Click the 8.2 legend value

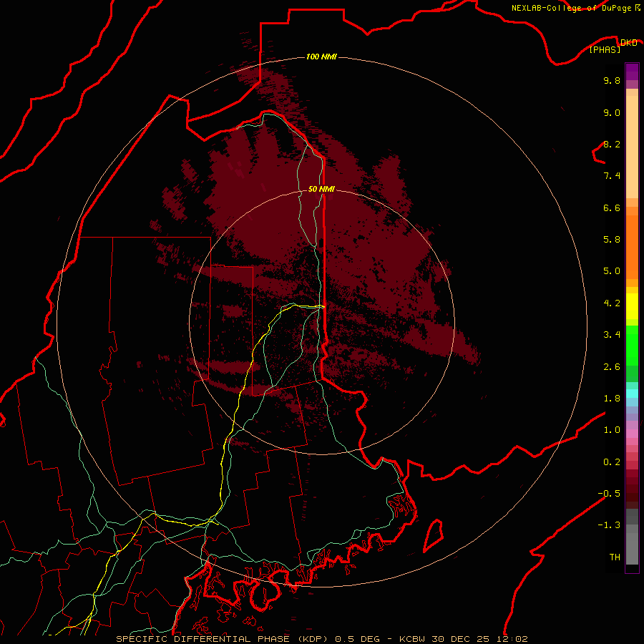(612, 144)
